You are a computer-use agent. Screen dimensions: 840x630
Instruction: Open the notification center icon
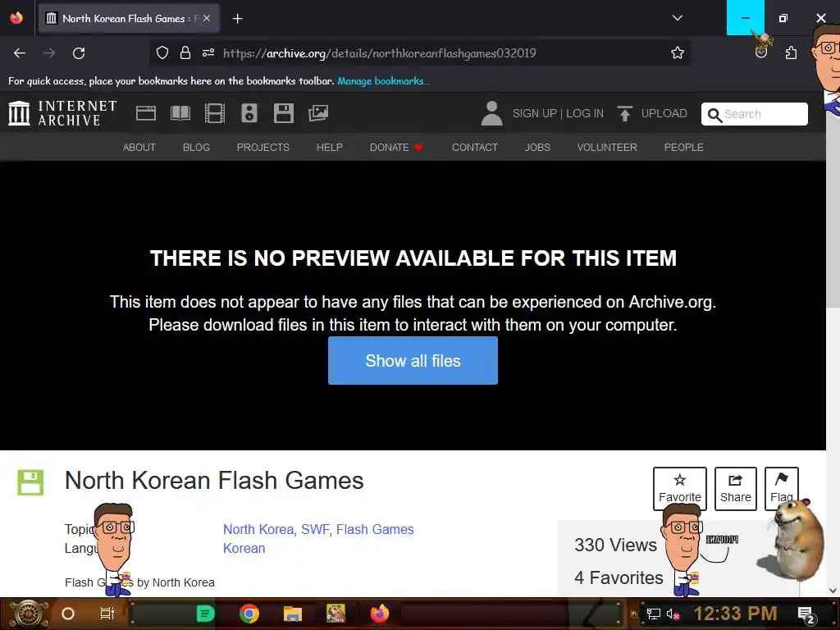click(806, 614)
